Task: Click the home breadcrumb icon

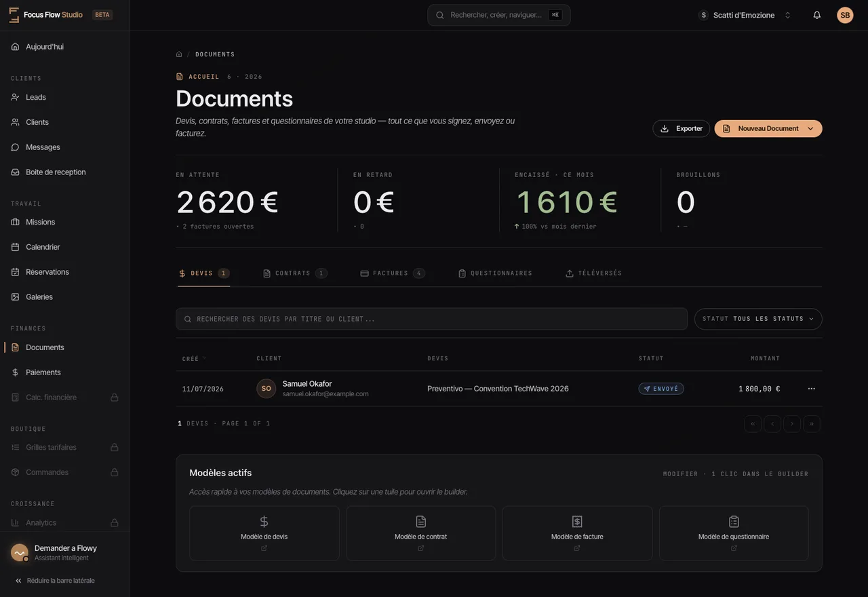Action: pos(179,54)
